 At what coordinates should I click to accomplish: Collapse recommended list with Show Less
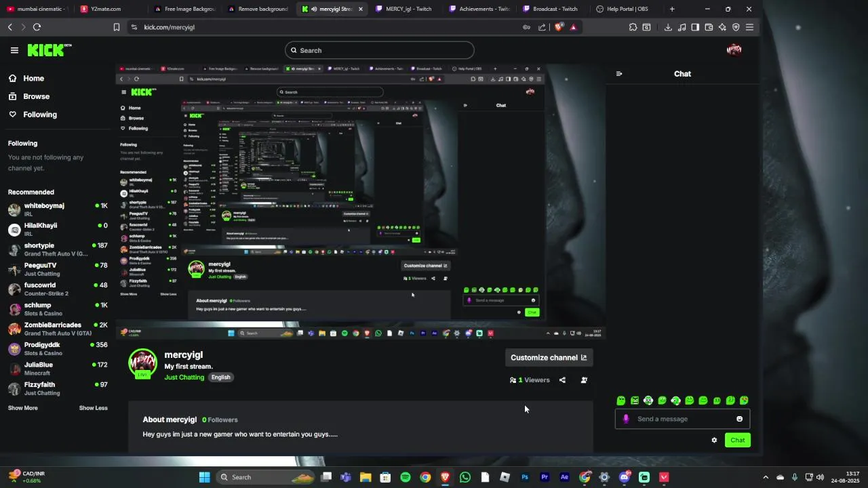tap(93, 408)
